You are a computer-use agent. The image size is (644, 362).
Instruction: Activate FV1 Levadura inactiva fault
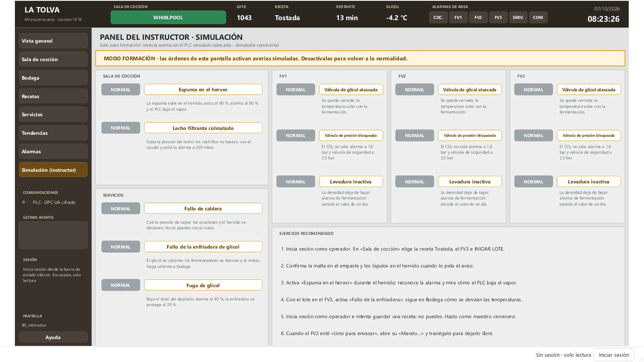pos(351,181)
